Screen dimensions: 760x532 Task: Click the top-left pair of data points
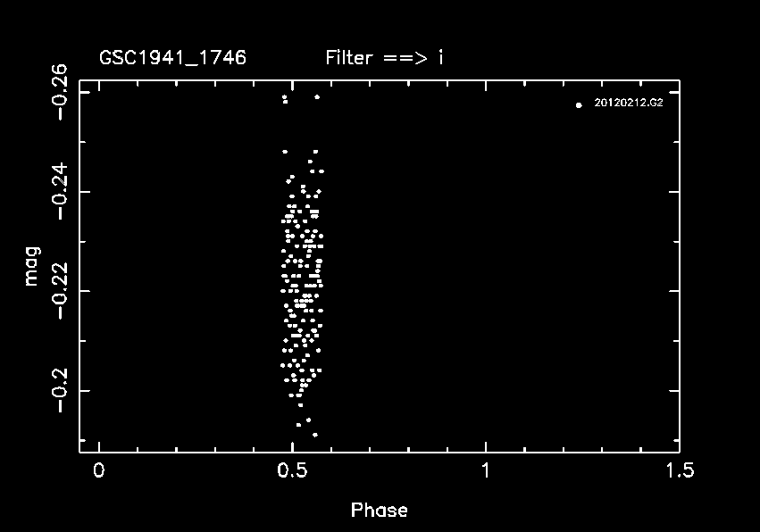coord(285,99)
